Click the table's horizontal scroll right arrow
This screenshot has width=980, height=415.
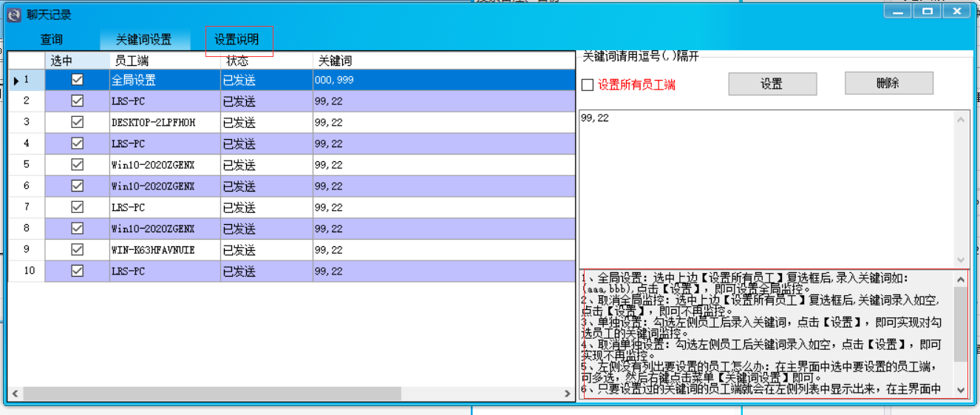[x=568, y=394]
